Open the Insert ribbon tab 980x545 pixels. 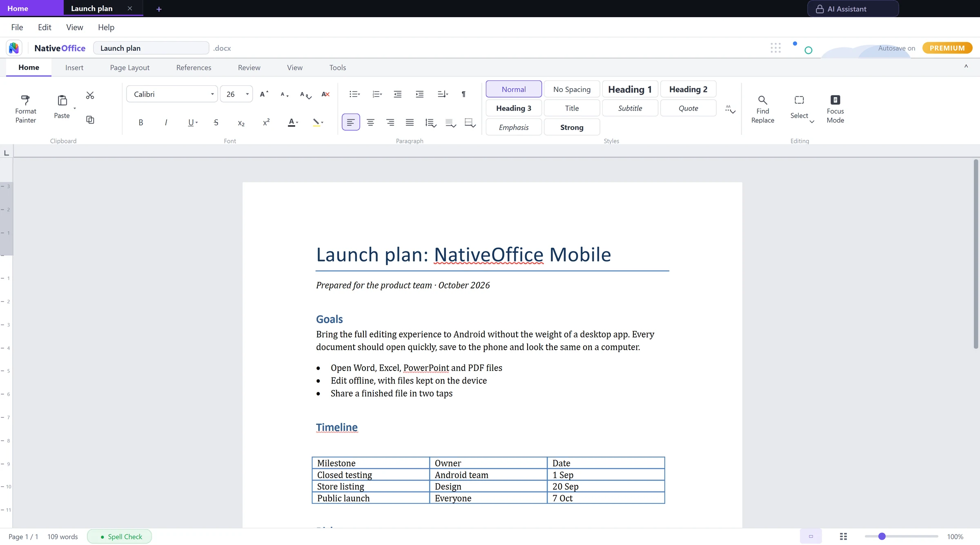[x=74, y=67]
